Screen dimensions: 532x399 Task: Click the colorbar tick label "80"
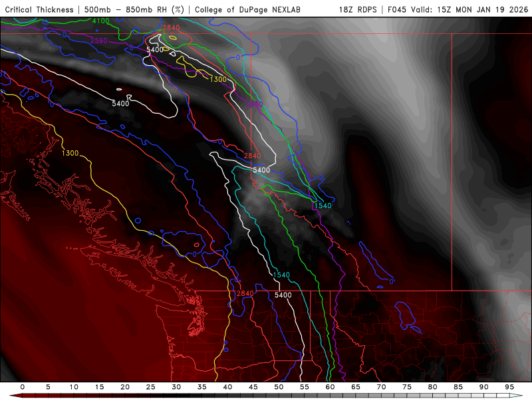[433, 387]
